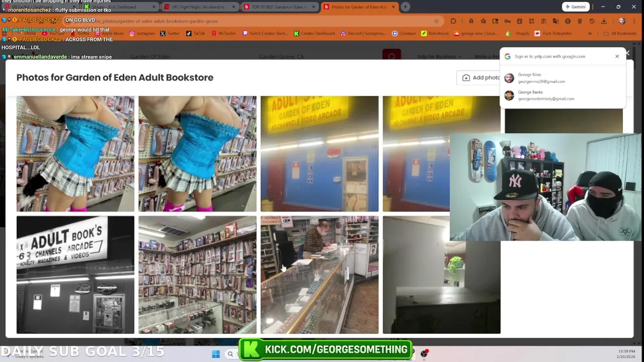The image size is (644, 362).
Task: Close the Yelp photos modal
Action: tap(627, 53)
